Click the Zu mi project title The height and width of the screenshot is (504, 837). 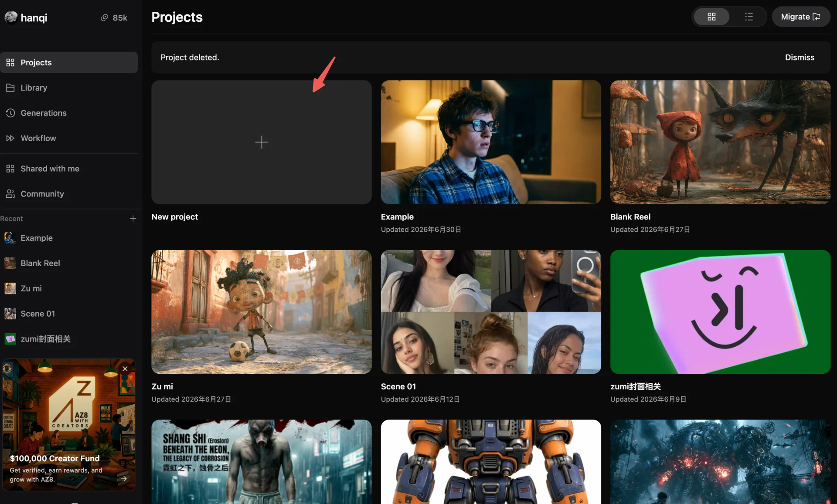click(162, 387)
